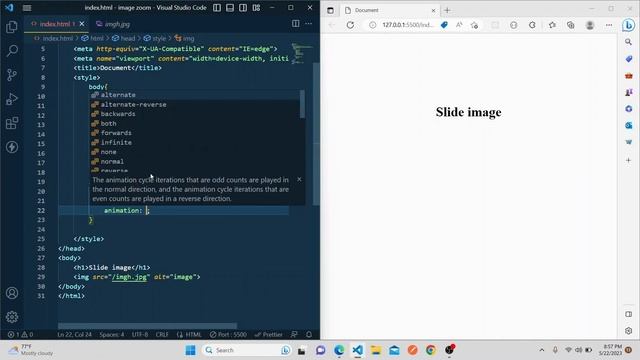Open a new tab in Edge

pyautogui.click(x=447, y=10)
